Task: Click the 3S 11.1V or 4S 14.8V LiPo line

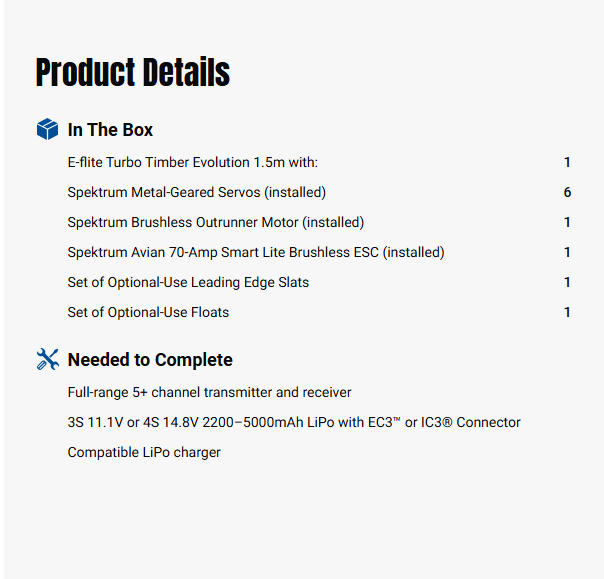Action: click(x=294, y=422)
